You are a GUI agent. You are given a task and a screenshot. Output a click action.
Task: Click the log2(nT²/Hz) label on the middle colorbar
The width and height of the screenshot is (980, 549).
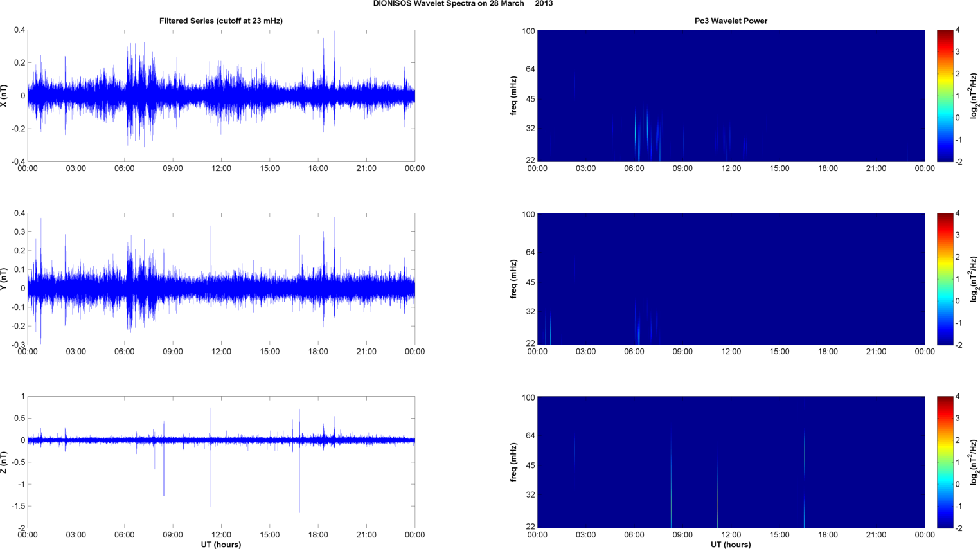(x=974, y=279)
